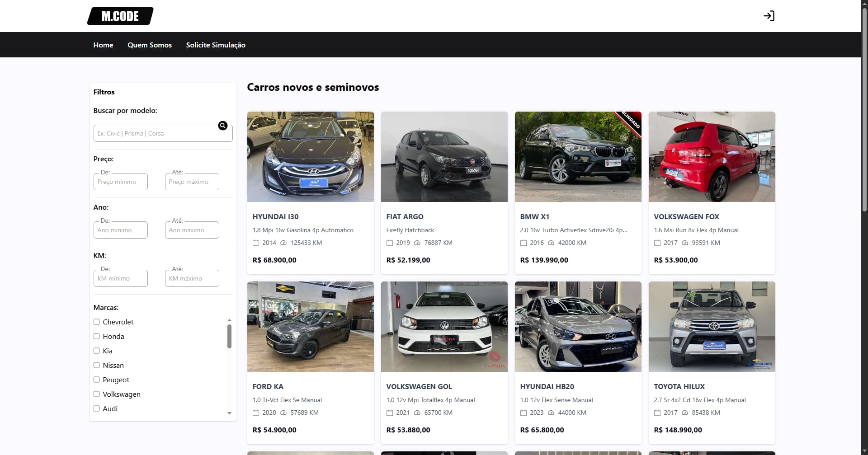Check the Honda brand filter
Screen dimensions: 868x455
coord(96,336)
